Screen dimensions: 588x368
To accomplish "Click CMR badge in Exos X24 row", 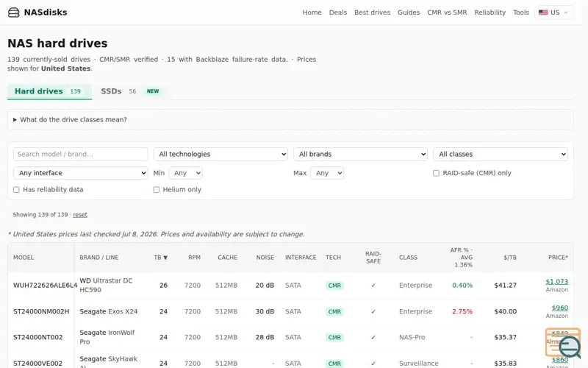I will (x=334, y=311).
